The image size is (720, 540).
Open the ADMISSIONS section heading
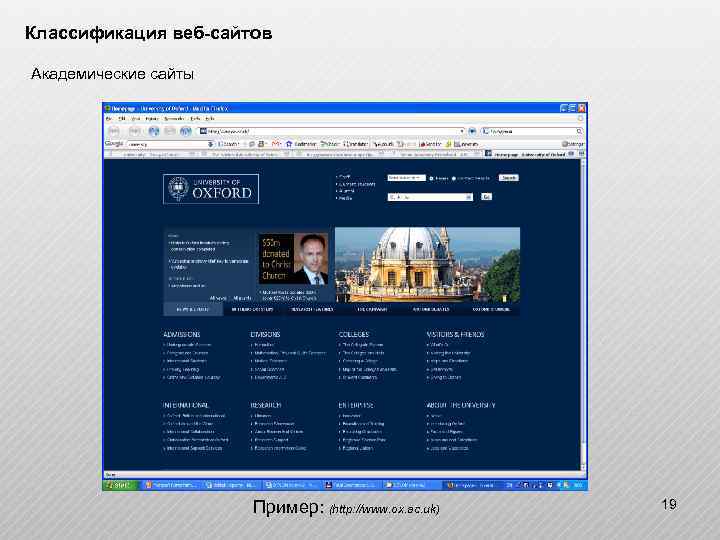181,335
